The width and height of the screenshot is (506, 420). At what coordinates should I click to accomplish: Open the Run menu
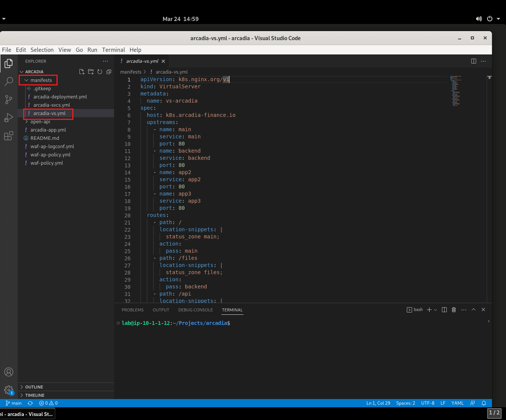[x=92, y=50]
